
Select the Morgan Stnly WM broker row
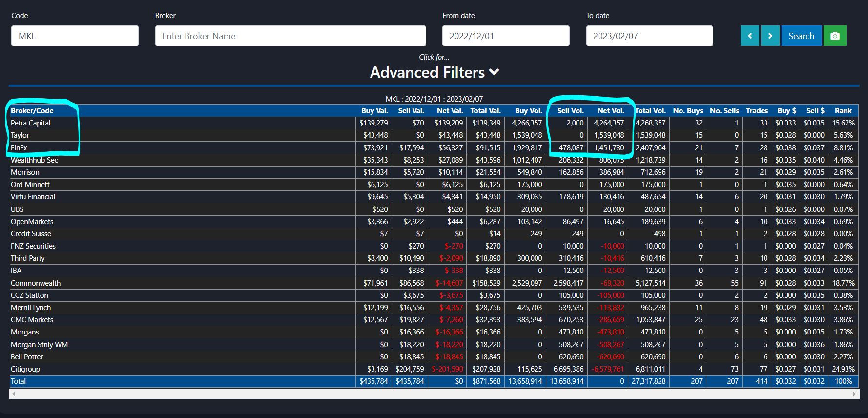(x=434, y=345)
